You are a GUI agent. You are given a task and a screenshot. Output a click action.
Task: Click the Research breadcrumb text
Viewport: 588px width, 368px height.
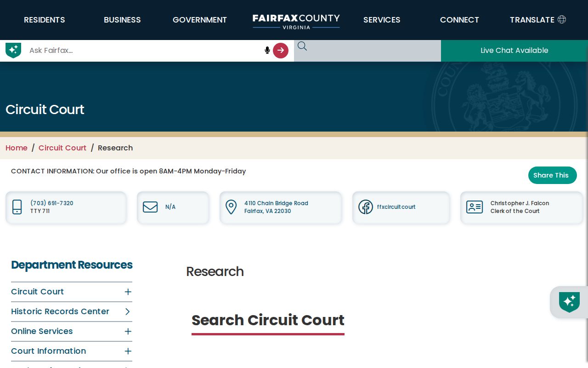[x=115, y=148]
